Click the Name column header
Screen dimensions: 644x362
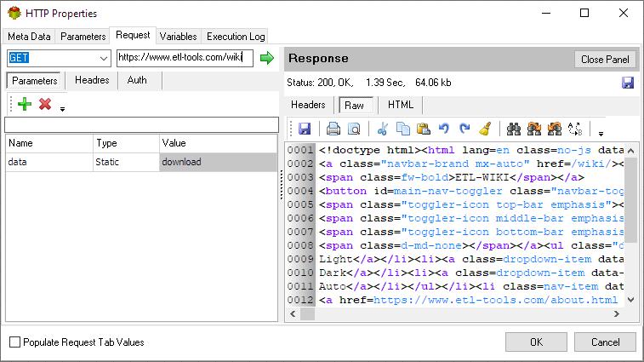(x=49, y=144)
